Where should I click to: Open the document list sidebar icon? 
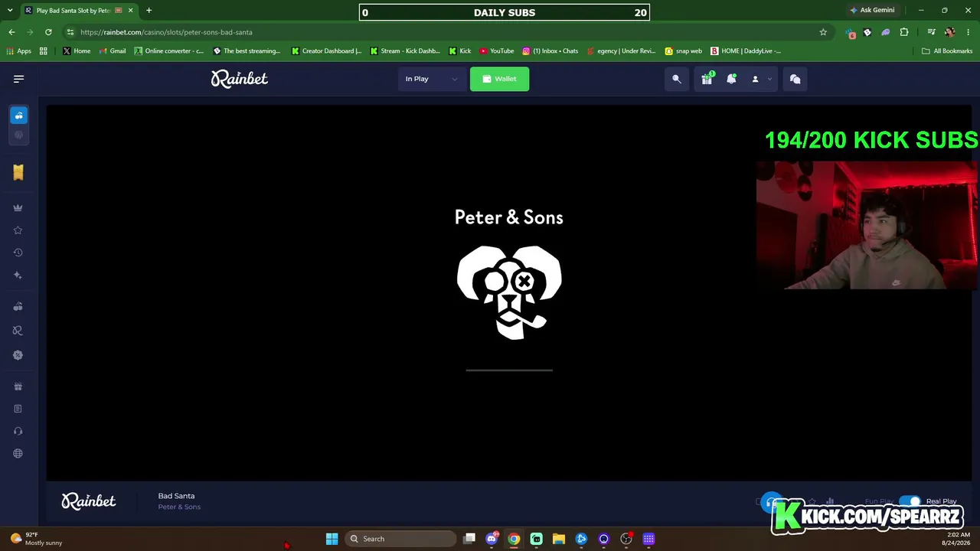coord(18,409)
